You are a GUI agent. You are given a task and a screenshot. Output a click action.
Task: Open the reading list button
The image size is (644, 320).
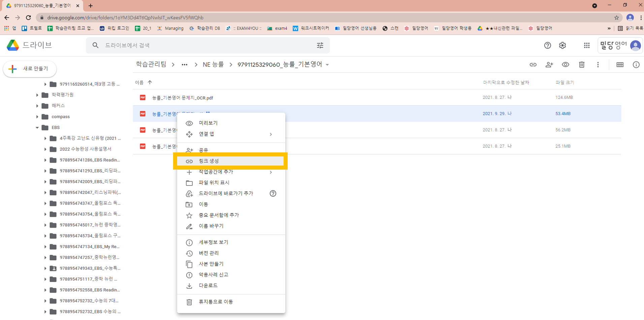tap(630, 28)
